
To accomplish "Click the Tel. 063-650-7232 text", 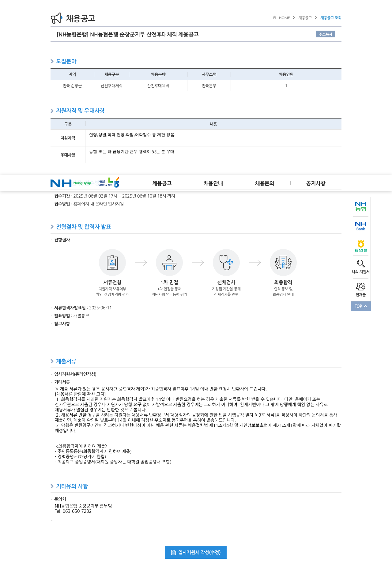I will [x=73, y=511].
